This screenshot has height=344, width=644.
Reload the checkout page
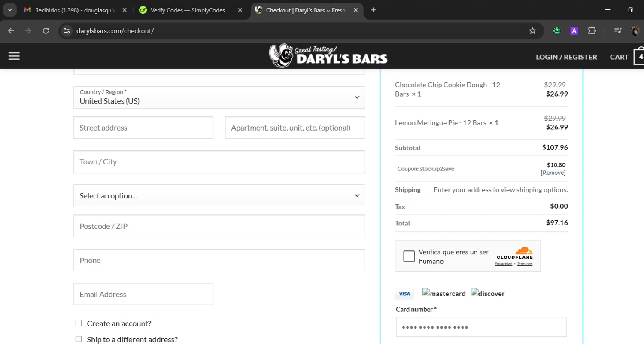coord(46,31)
